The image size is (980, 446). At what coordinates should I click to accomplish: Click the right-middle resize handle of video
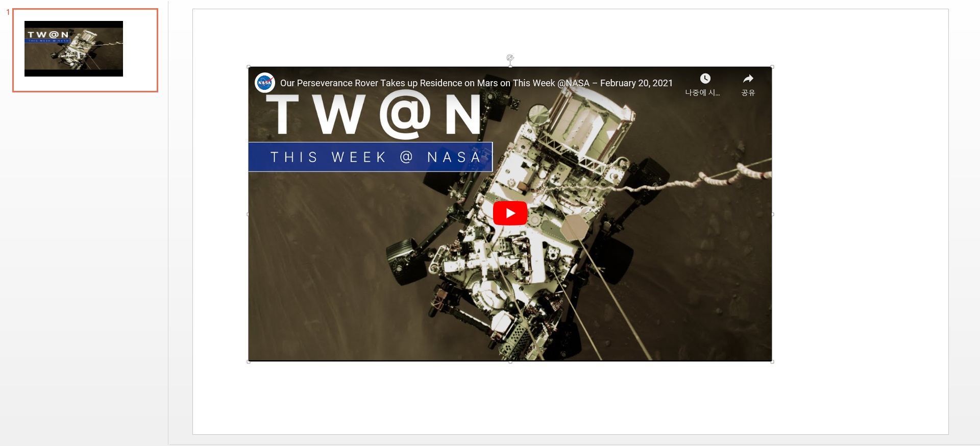click(772, 214)
